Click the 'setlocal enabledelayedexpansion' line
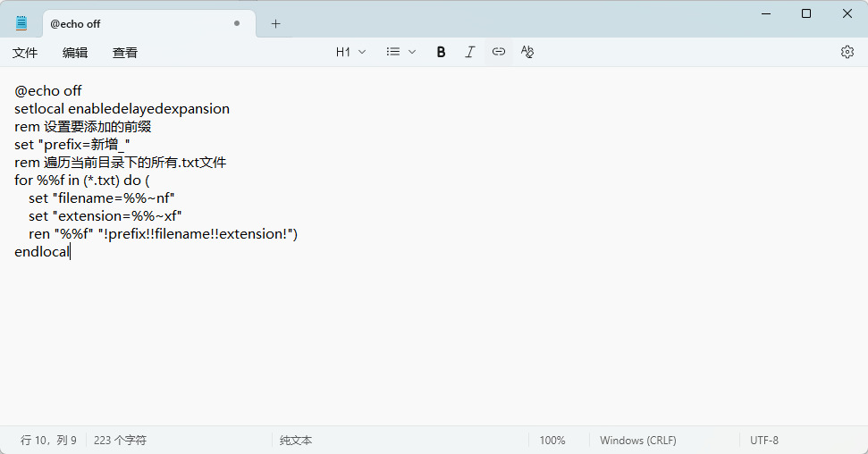This screenshot has height=454, width=868. tap(122, 108)
